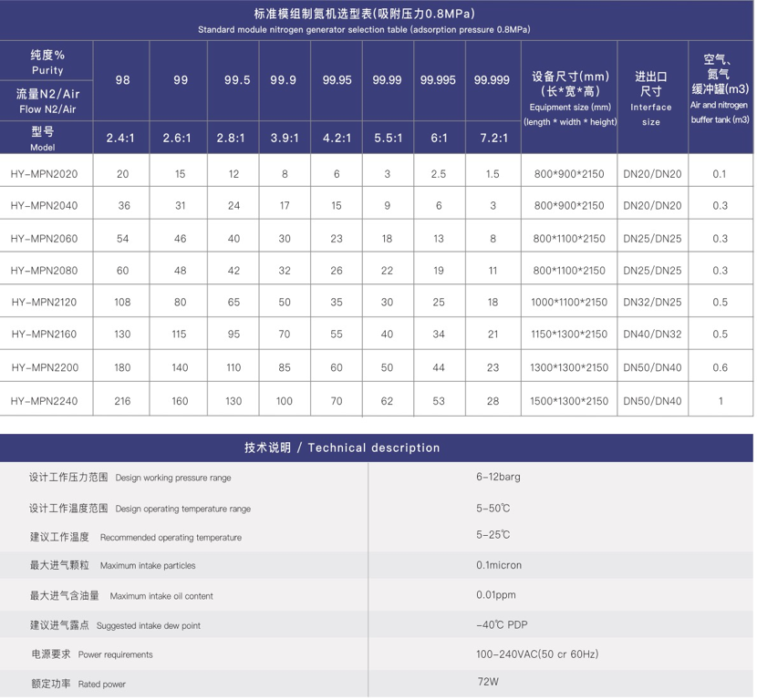Click the Interface size column header
The width and height of the screenshot is (757, 700).
coord(651,98)
